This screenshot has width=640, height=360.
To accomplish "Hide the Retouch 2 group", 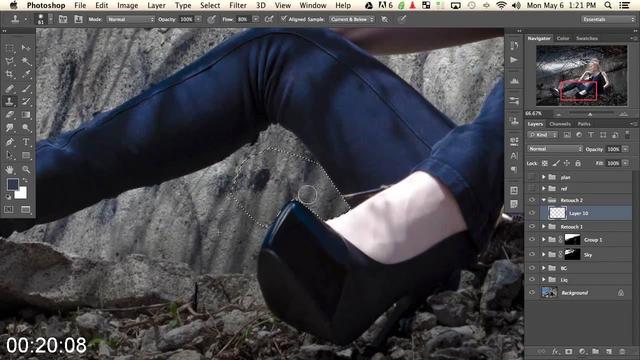I will click(531, 200).
